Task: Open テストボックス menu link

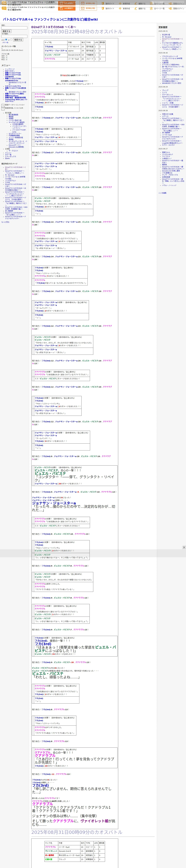Action: 10,157
